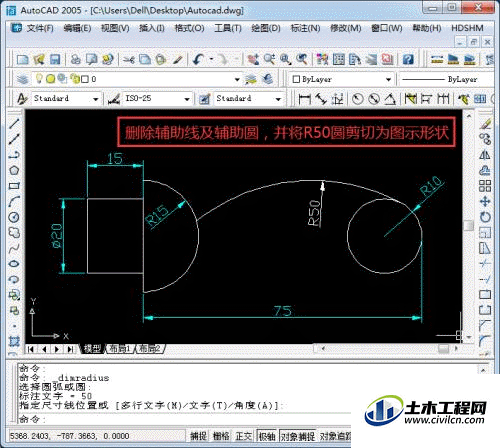Open the layer list dropdown
This screenshot has width=500, height=448.
[x=237, y=79]
